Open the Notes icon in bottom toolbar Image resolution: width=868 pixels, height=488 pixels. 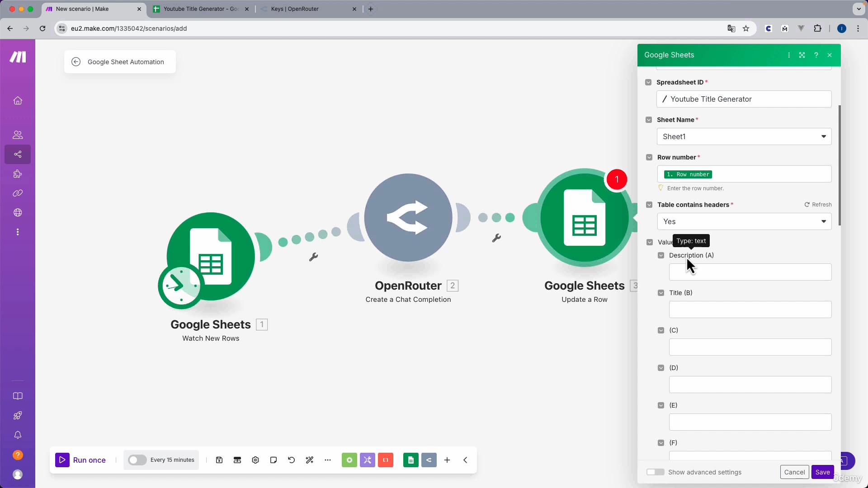pyautogui.click(x=274, y=460)
